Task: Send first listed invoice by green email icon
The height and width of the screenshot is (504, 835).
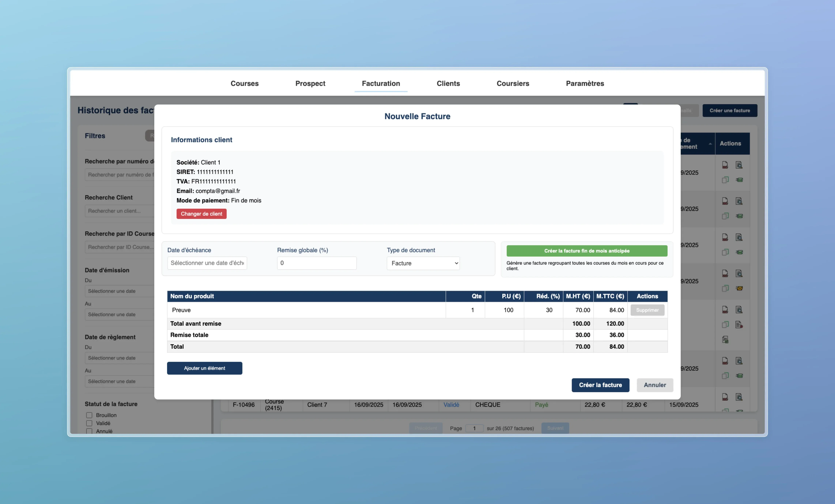Action: (739, 180)
